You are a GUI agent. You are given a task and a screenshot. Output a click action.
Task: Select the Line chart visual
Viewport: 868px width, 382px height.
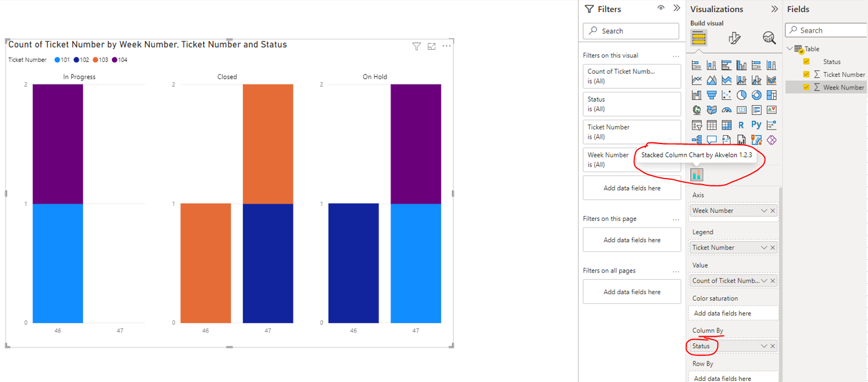[x=697, y=80]
